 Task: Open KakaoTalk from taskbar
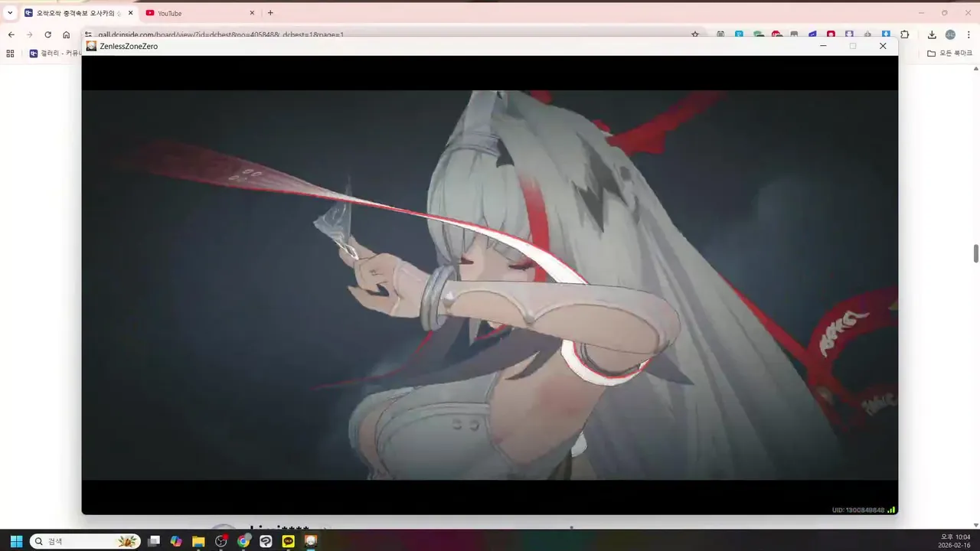tap(289, 541)
